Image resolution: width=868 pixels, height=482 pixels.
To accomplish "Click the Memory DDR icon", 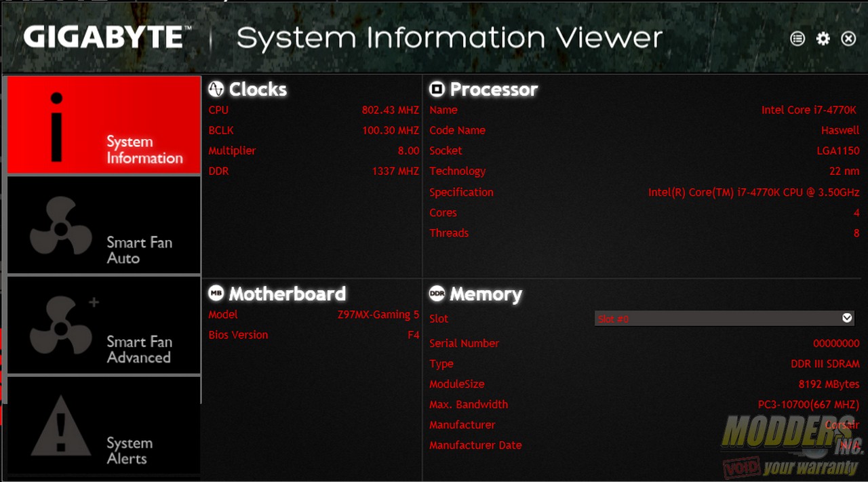I will coord(437,294).
